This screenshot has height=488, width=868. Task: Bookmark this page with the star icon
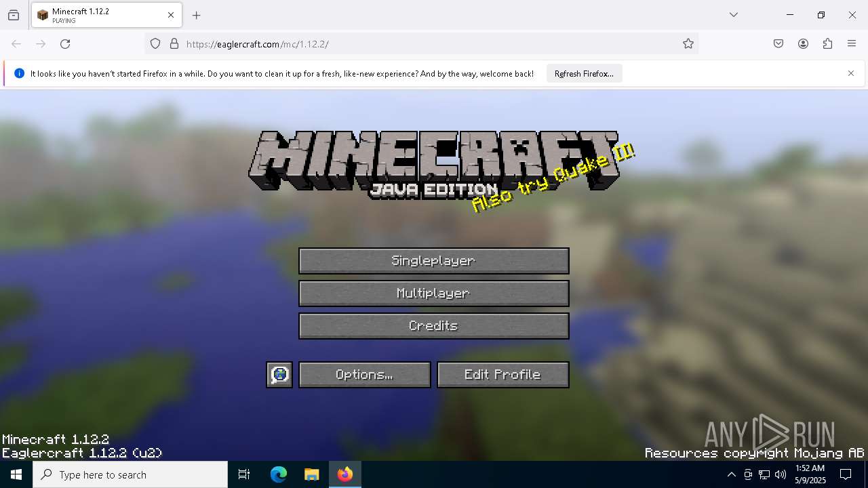[688, 44]
